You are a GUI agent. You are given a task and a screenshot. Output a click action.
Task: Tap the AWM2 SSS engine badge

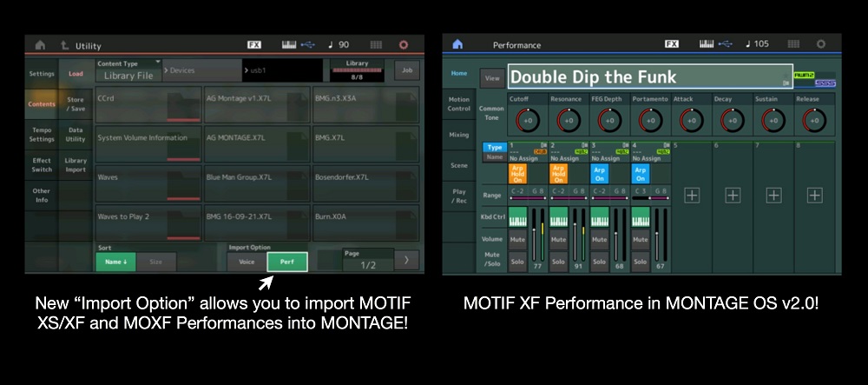pyautogui.click(x=814, y=79)
